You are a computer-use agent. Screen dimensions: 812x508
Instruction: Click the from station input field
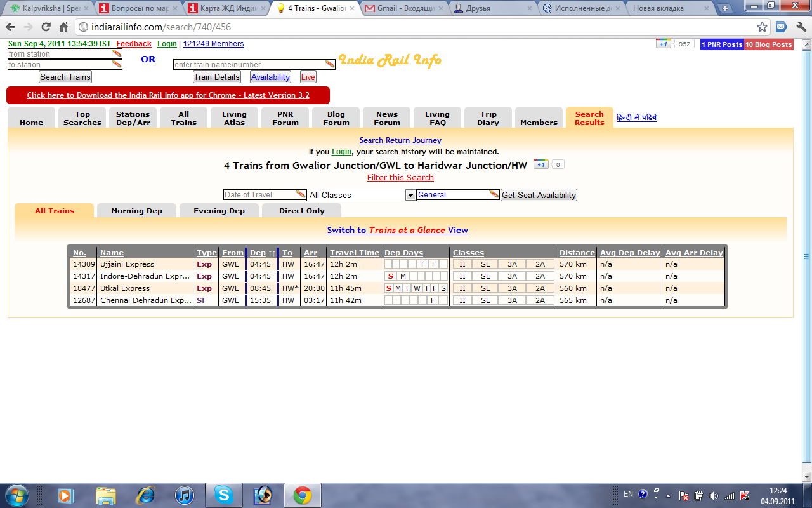[60, 54]
